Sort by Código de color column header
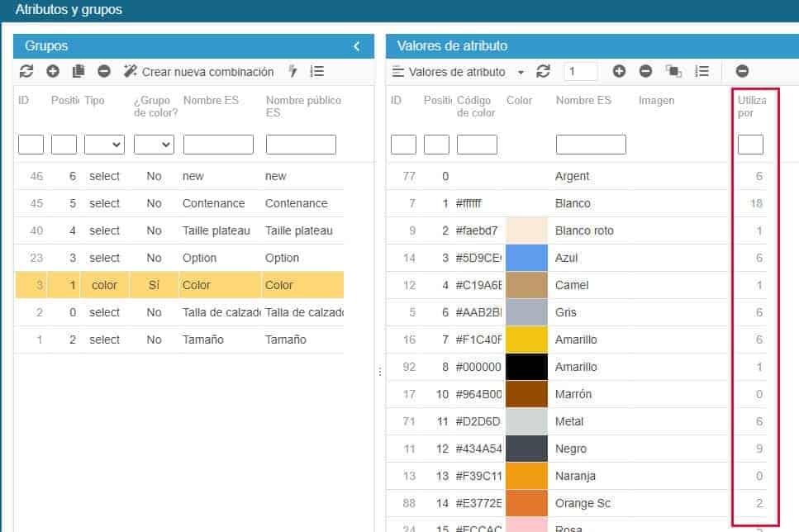799x532 pixels. (x=476, y=107)
